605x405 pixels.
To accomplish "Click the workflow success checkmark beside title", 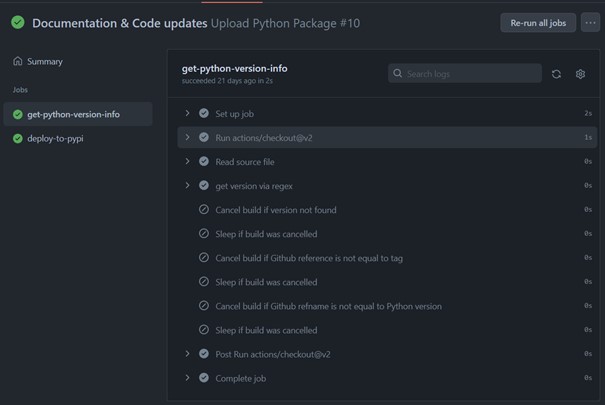I will (x=18, y=22).
